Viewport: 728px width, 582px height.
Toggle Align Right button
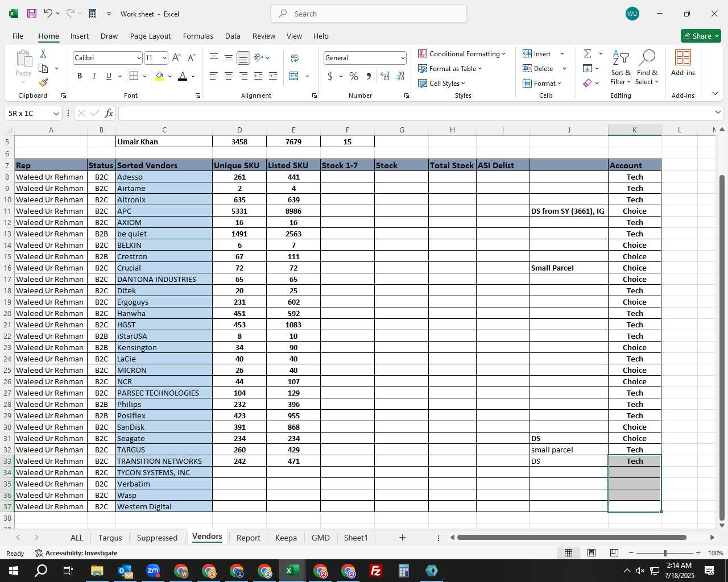tap(243, 76)
